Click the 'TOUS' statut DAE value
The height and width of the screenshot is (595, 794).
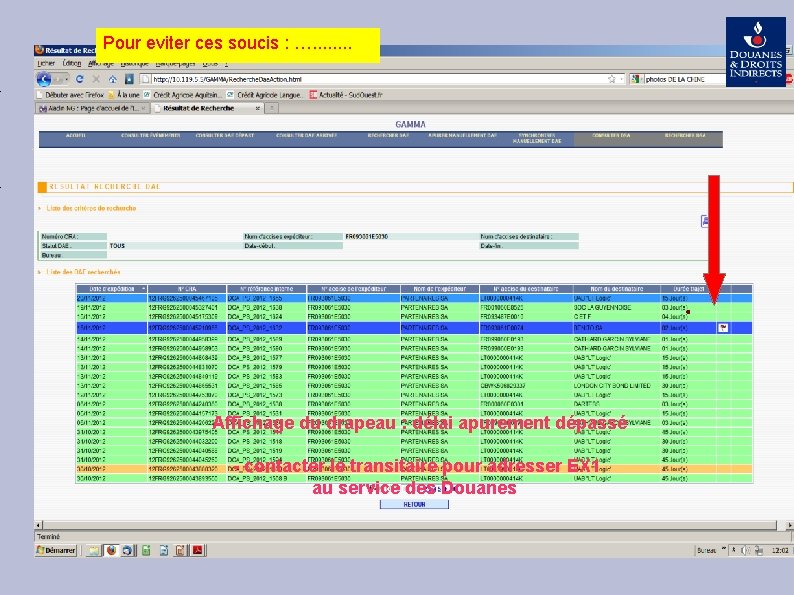coord(117,246)
